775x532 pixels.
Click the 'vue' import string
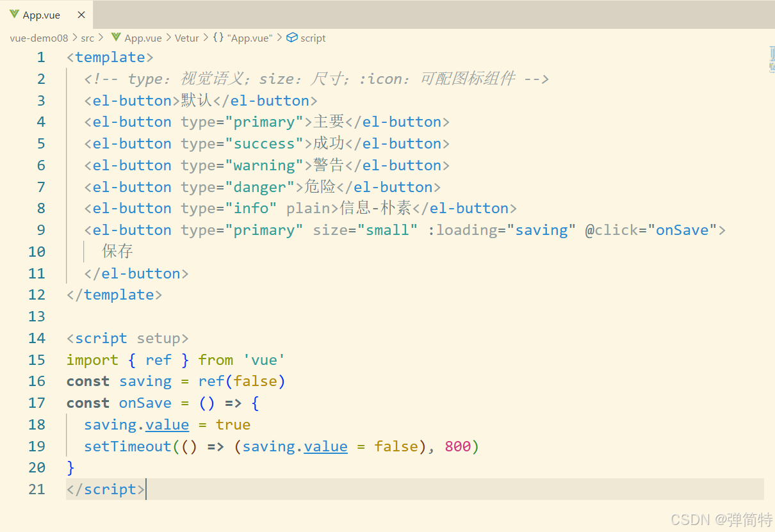coord(264,360)
